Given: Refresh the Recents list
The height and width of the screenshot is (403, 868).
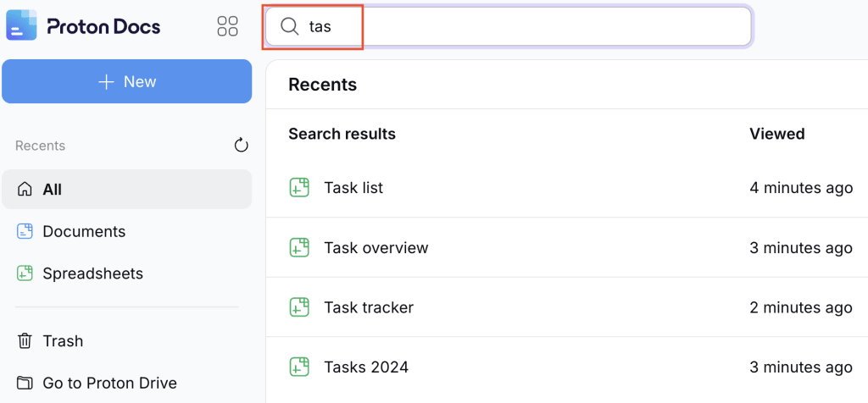Looking at the screenshot, I should 241,146.
